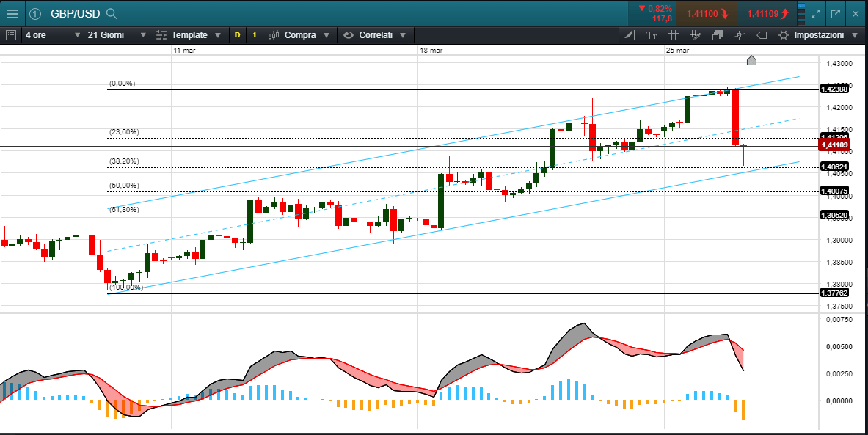868x435 pixels.
Task: Click the (23,60%) Fibonacci level label
Action: coord(124,132)
